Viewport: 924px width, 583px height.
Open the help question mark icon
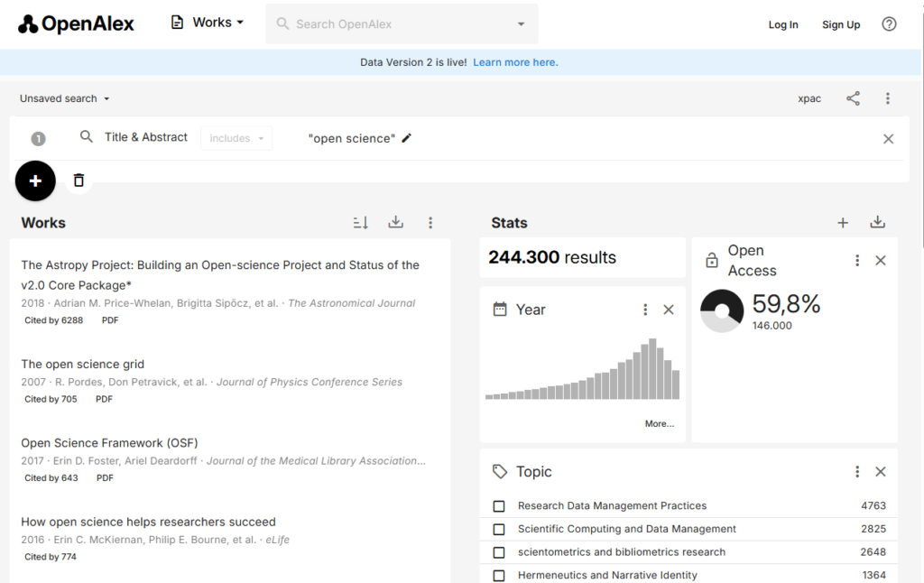889,24
